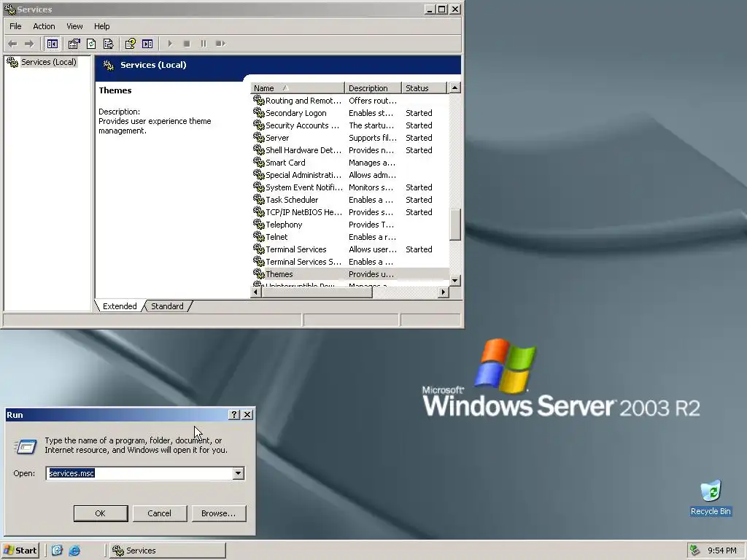Click the network tray icon
This screenshot has width=747, height=560.
tap(694, 551)
